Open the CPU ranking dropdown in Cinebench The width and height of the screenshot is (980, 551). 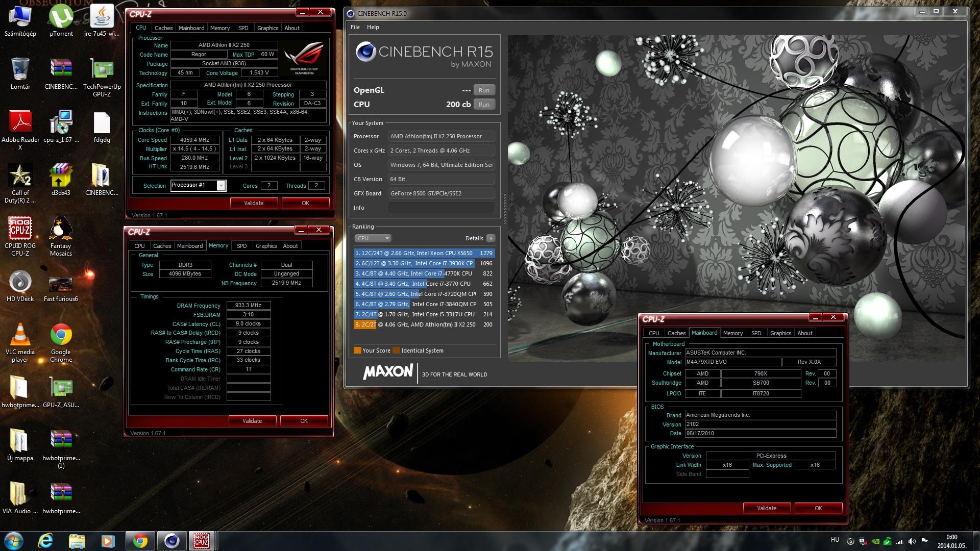[x=373, y=238]
